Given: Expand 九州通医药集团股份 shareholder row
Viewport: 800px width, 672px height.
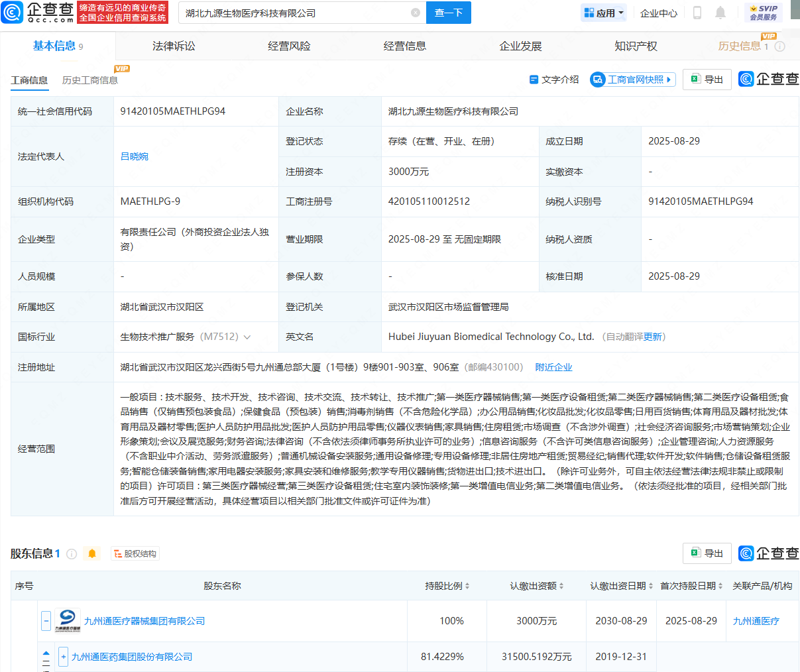Looking at the screenshot, I should [64, 657].
